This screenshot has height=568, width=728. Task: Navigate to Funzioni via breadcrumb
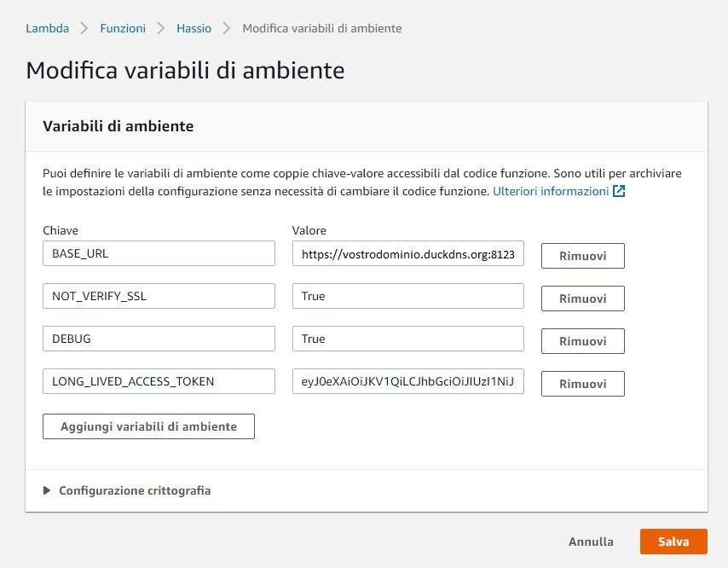[x=122, y=27]
